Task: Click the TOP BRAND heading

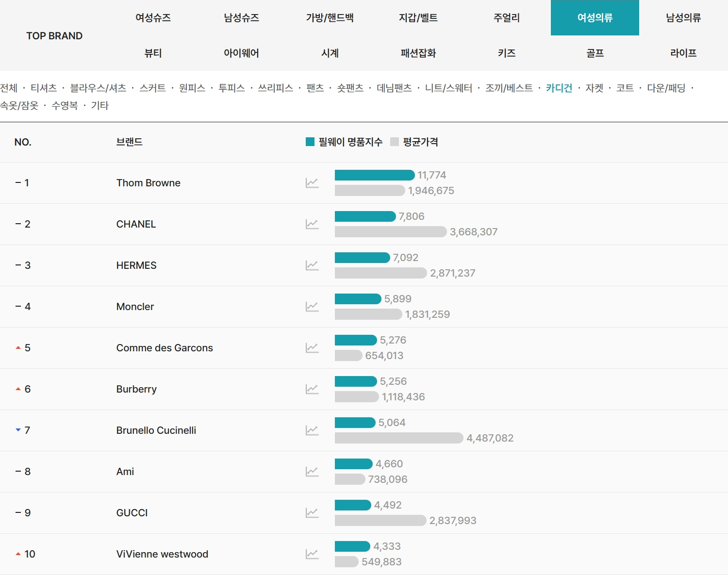Action: [x=54, y=36]
